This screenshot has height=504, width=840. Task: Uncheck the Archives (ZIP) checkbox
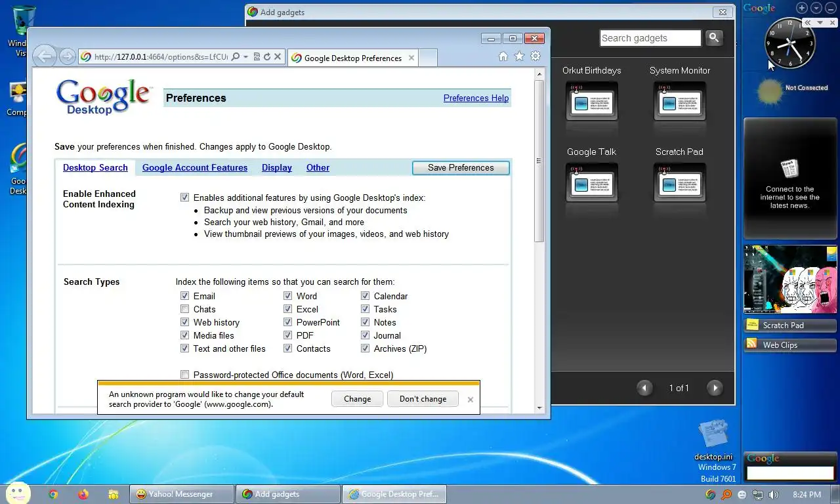coord(365,348)
